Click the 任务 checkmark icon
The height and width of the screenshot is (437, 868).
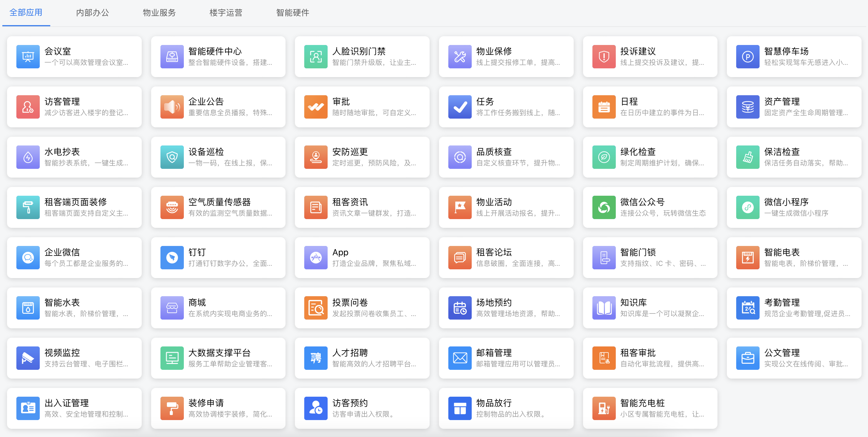460,107
